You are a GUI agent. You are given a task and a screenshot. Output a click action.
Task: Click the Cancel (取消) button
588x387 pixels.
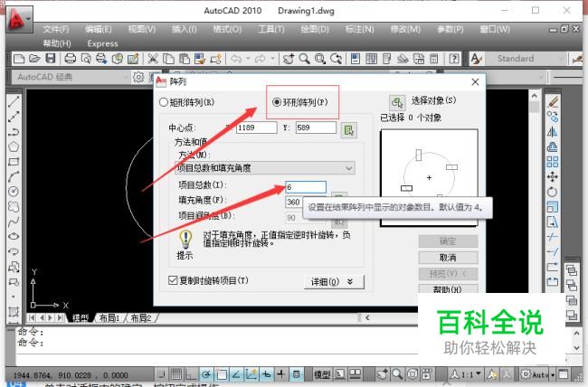point(448,258)
